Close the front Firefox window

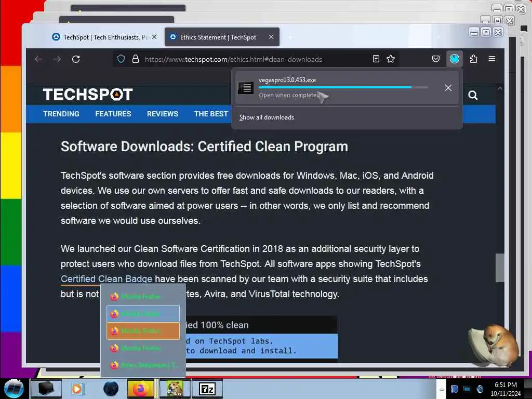(498, 32)
